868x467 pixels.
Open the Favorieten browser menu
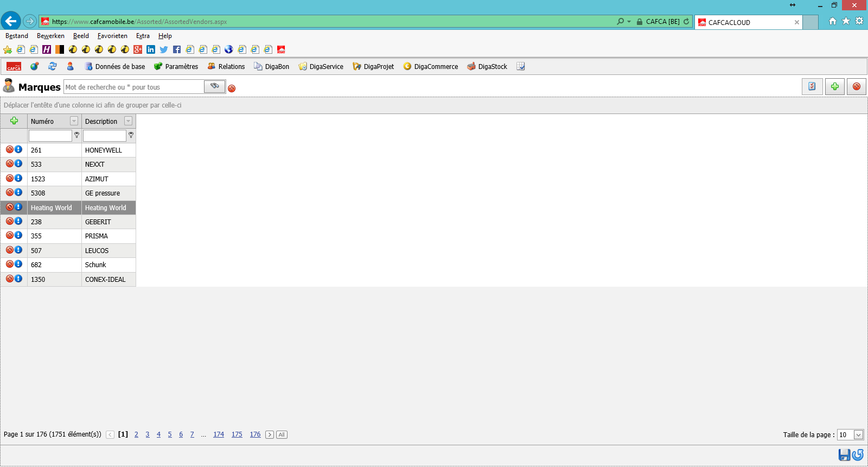pyautogui.click(x=112, y=36)
